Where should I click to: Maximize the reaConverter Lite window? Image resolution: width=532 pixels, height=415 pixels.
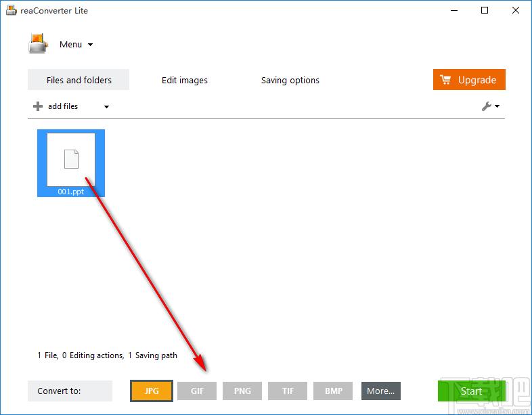point(485,10)
